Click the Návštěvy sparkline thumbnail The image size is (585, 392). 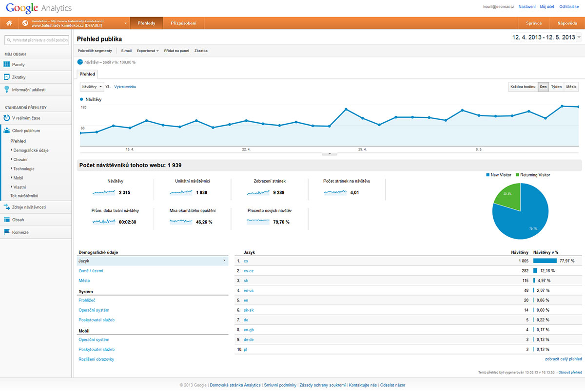104,193
